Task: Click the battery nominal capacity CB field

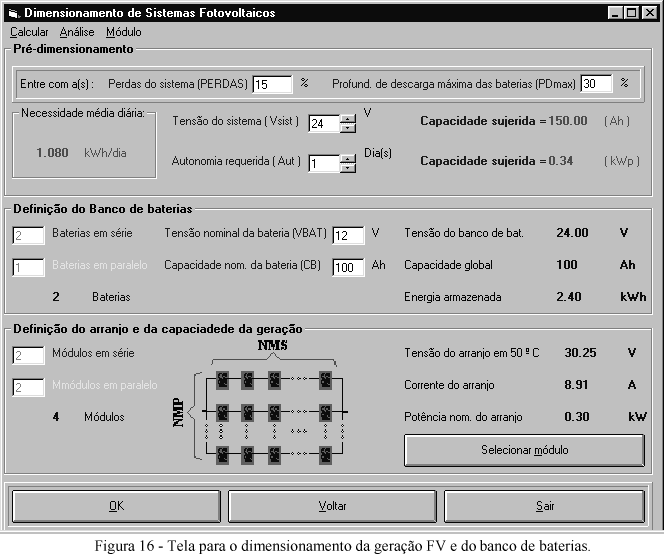Action: point(348,268)
